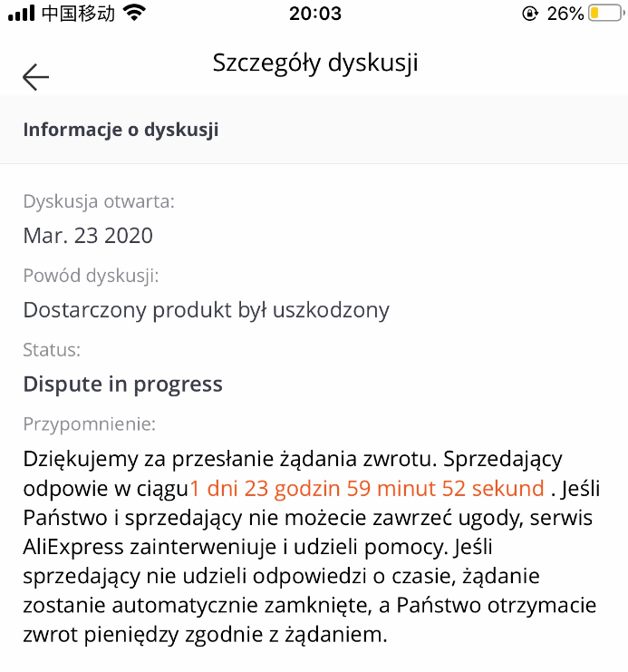This screenshot has height=672, width=628.
Task: Tap the 26% battery percentage text
Action: [x=565, y=14]
